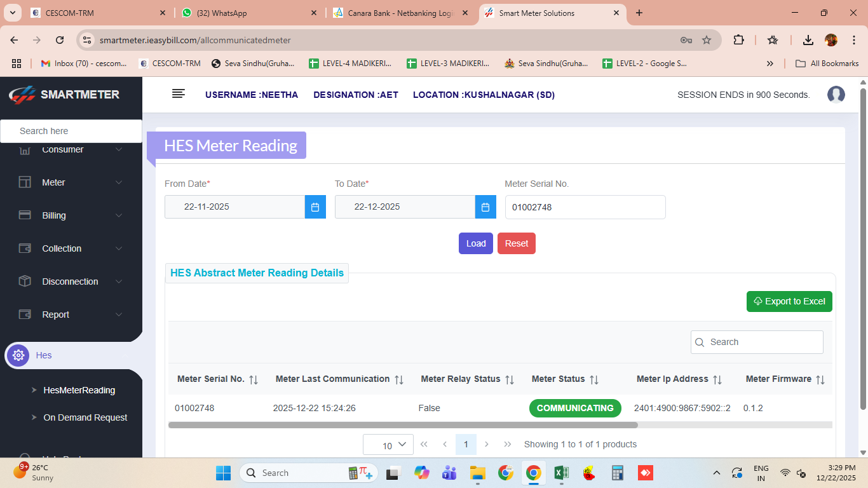Sort by Meter Serial No. column arrows

coord(254,379)
